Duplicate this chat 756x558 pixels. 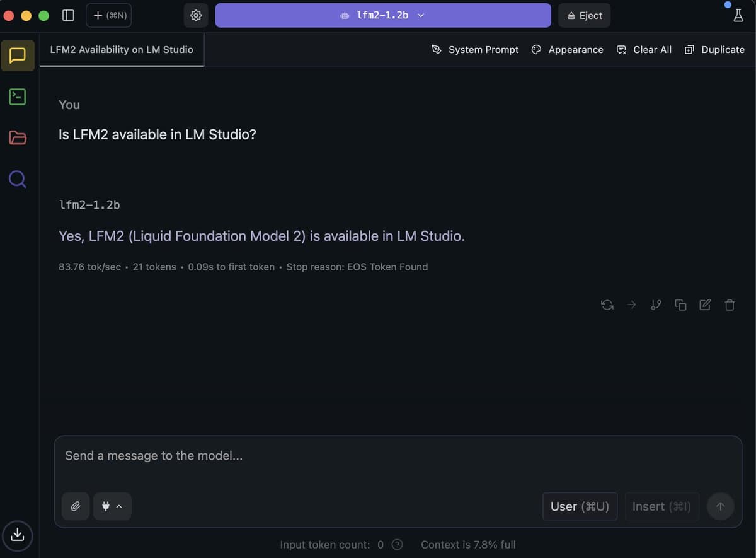714,50
